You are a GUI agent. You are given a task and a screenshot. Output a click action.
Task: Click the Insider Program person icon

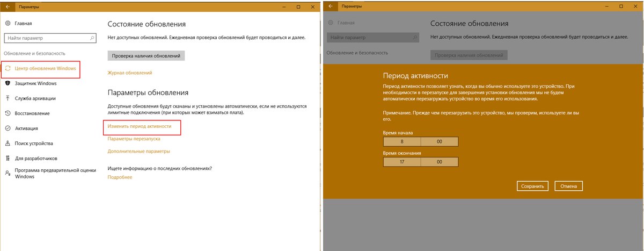pos(8,173)
